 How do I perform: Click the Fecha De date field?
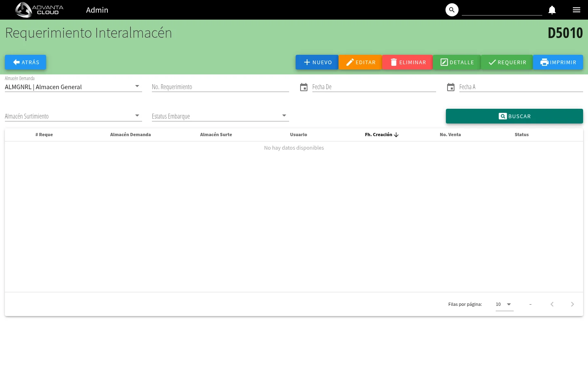[374, 87]
